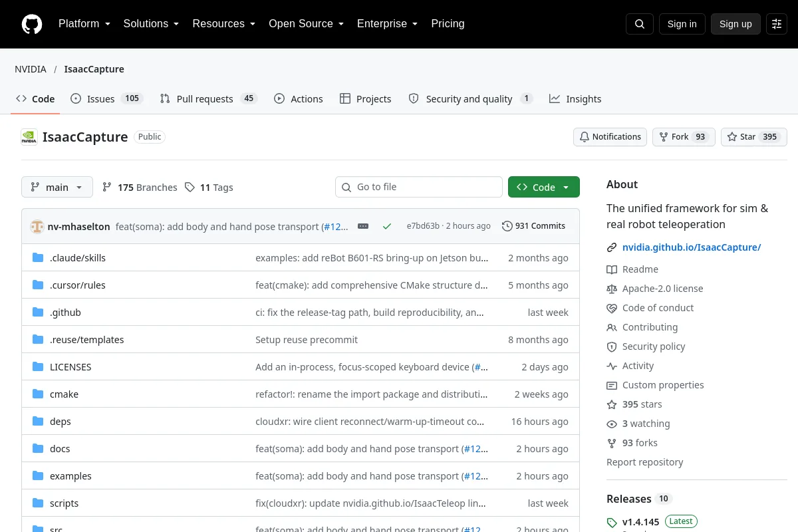Open the NVIDIA organization breadcrumb link
Viewport: 798px width, 532px height.
click(31, 69)
